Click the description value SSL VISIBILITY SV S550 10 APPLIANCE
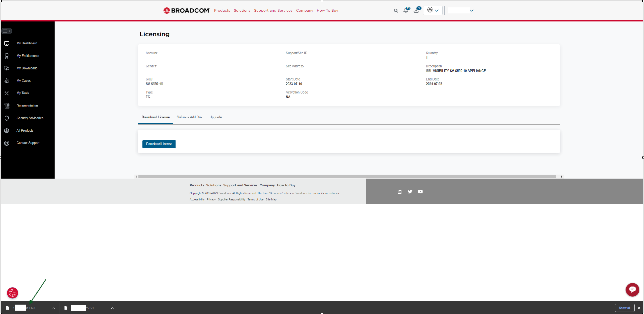Viewport: 644px width, 314px height. coord(456,71)
